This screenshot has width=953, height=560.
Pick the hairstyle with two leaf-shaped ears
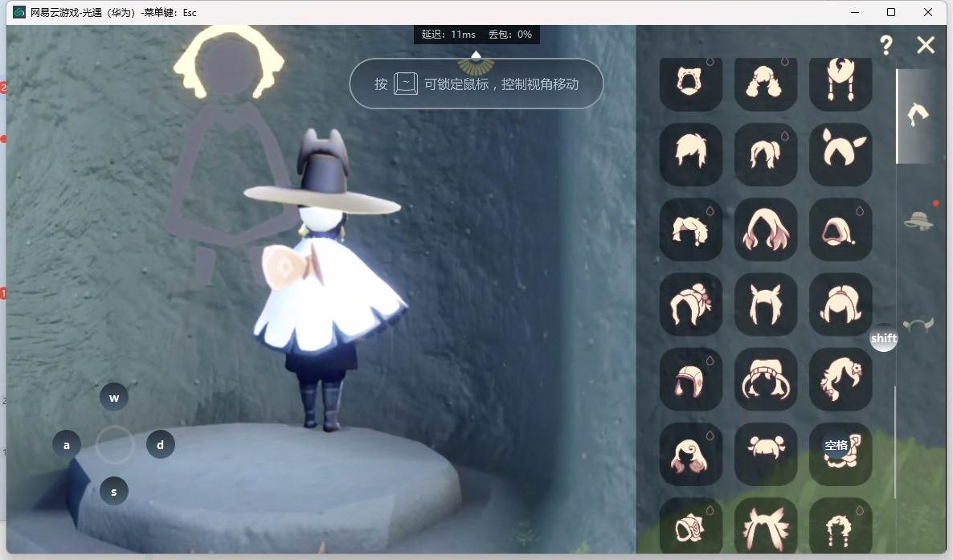(841, 154)
